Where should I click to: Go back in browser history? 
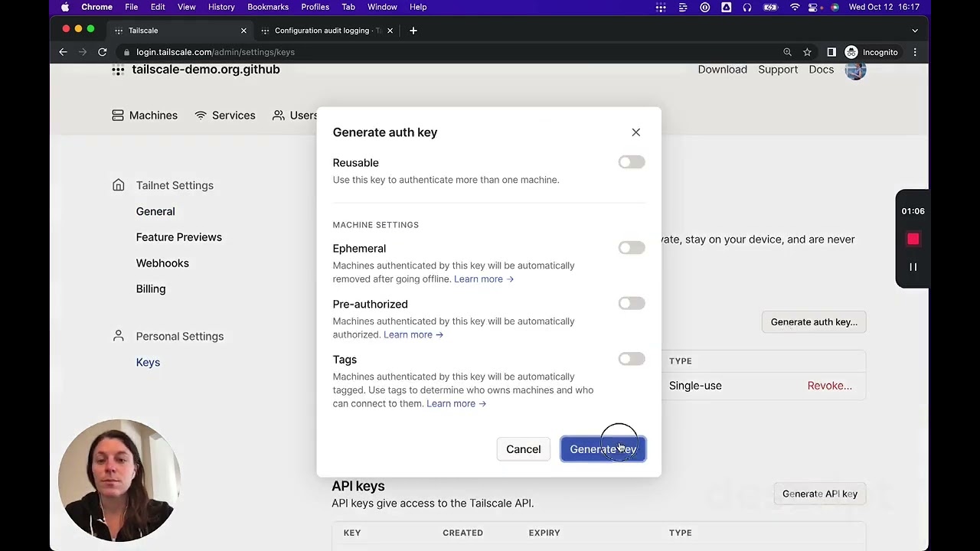(63, 52)
